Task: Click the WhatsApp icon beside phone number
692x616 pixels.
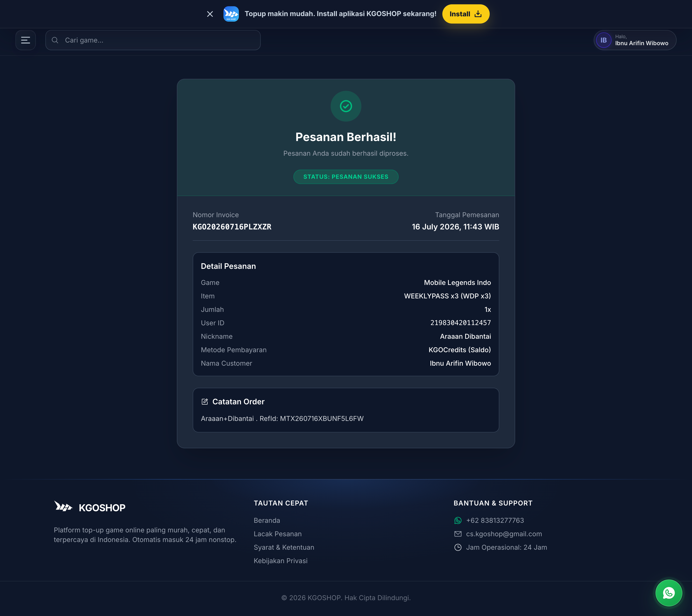Action: point(458,521)
